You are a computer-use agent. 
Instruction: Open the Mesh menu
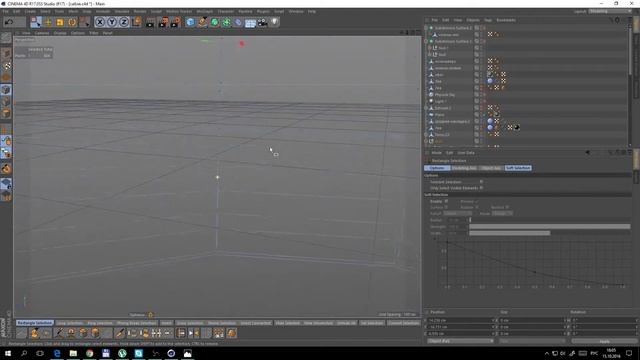click(73, 11)
